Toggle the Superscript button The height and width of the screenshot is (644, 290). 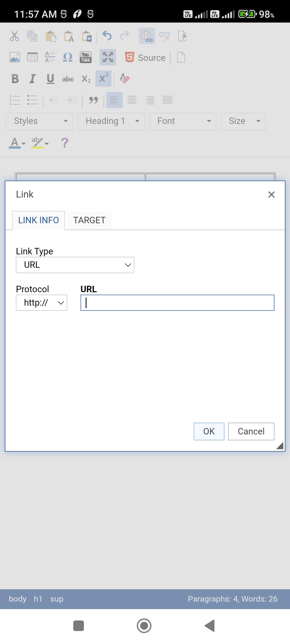(103, 79)
